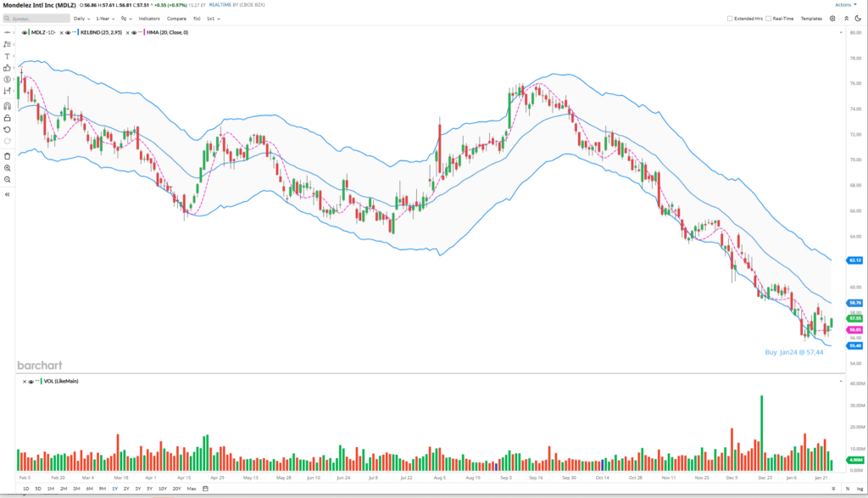The height and width of the screenshot is (498, 868).
Task: Open the date range calendar icon
Action: pos(205,489)
